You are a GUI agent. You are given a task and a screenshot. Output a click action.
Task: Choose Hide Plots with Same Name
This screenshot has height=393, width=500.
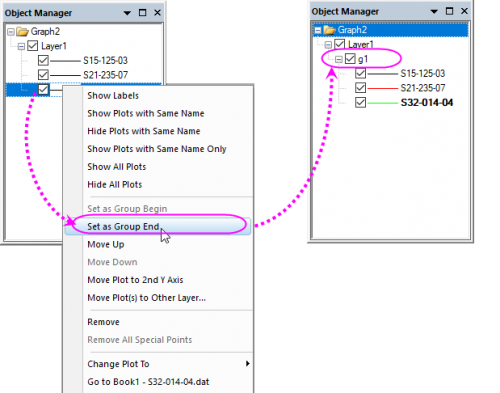(144, 131)
